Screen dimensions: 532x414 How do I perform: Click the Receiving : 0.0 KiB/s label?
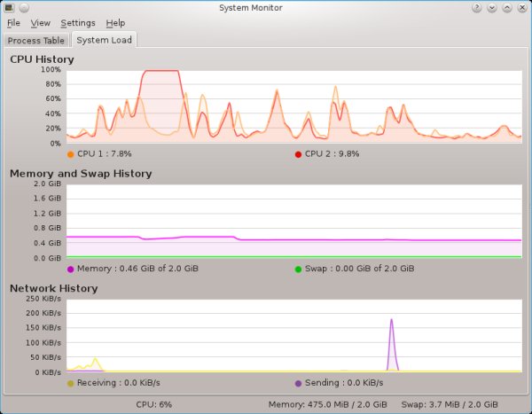tap(119, 383)
